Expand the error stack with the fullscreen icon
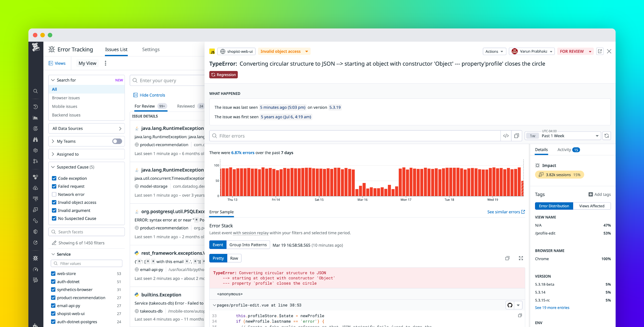The image size is (644, 327). click(521, 258)
